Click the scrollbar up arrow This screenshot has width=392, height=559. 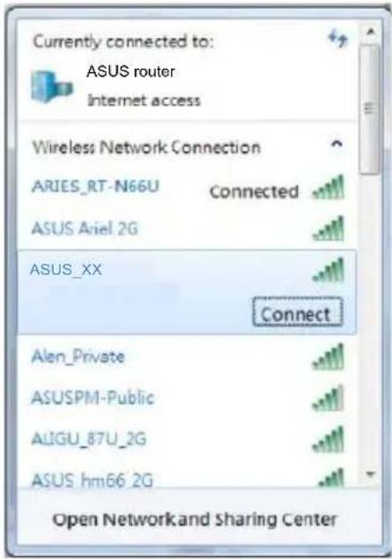click(x=370, y=32)
